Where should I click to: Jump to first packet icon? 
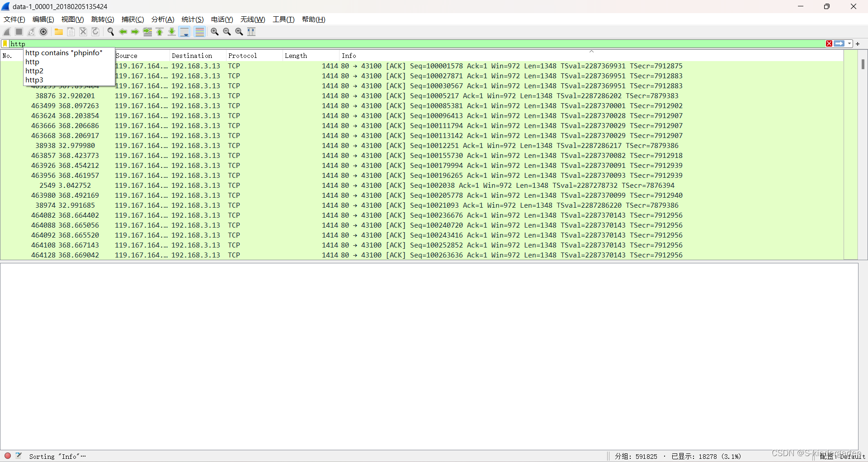click(x=160, y=32)
